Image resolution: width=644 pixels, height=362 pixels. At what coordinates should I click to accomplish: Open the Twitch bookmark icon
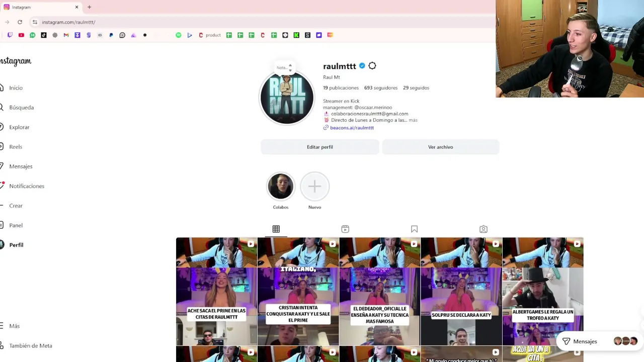10,35
